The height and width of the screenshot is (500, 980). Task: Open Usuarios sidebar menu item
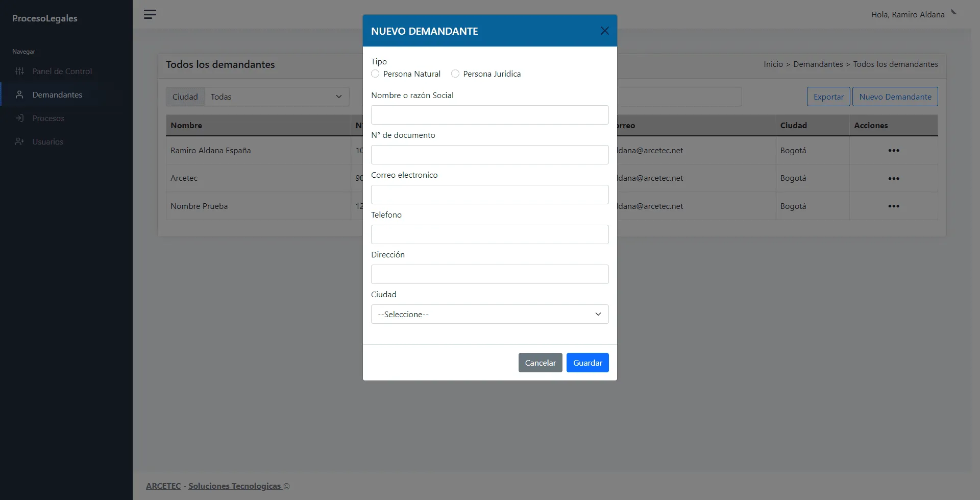tap(47, 142)
